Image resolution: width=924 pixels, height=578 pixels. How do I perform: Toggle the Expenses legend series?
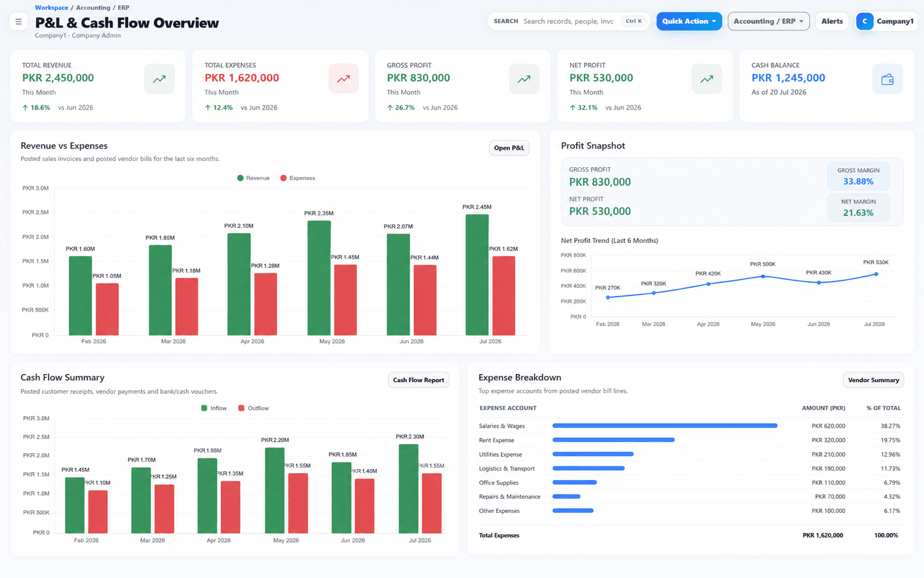[x=298, y=178]
